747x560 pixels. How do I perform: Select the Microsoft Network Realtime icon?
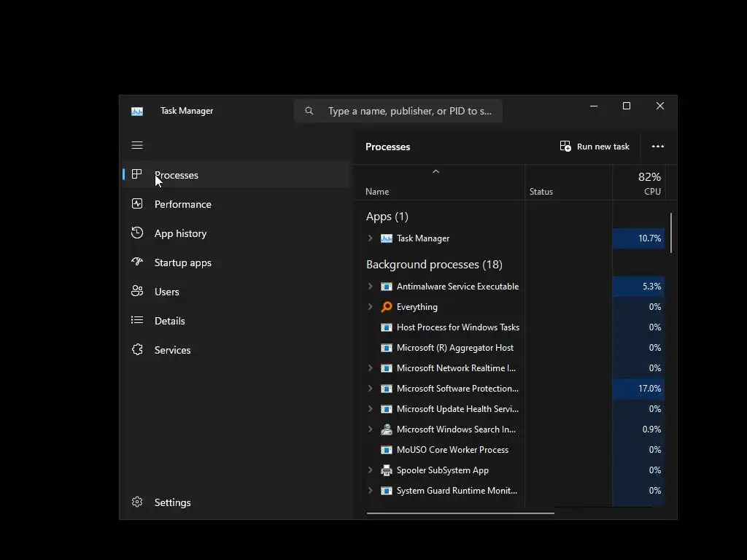click(387, 368)
